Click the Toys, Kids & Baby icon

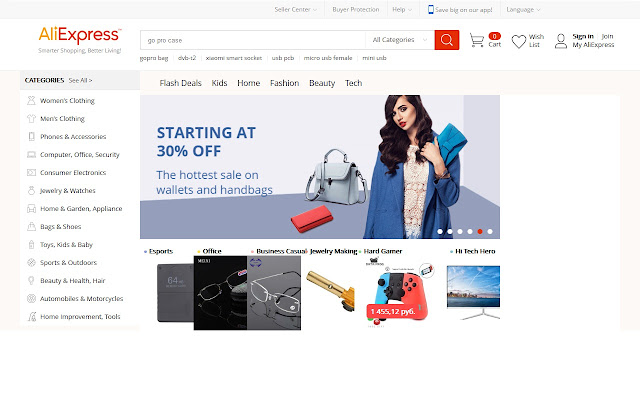31,244
